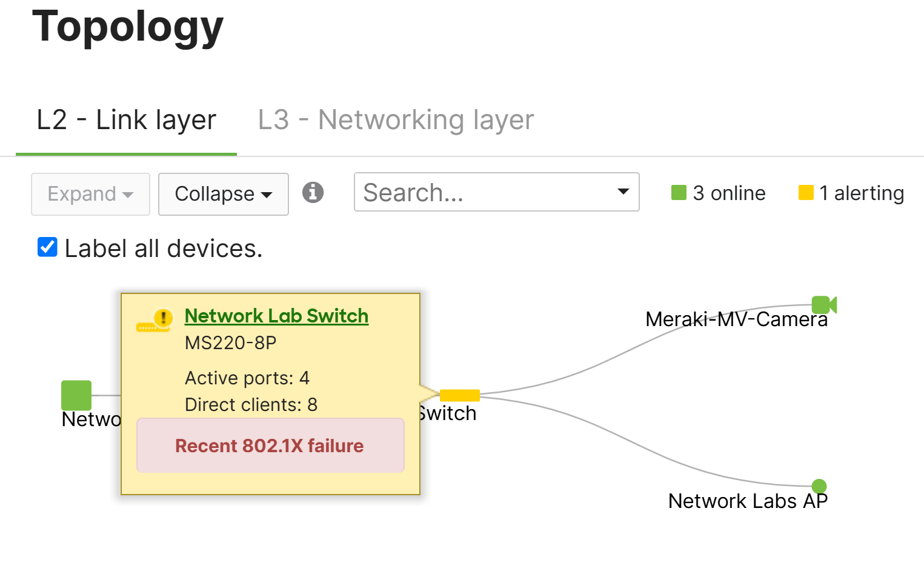Screen dimensions: 924x571
Task: Click the 3 online status text
Action: (x=730, y=193)
